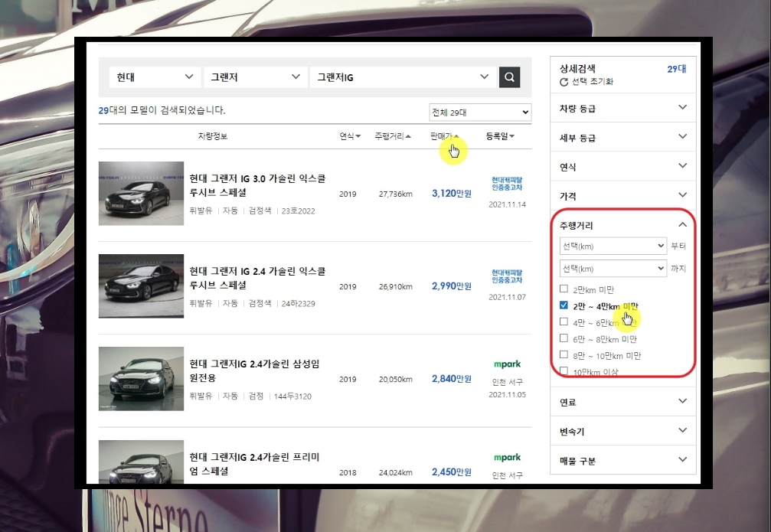
Task: Open the 그랜저 model dropdown
Action: point(254,77)
